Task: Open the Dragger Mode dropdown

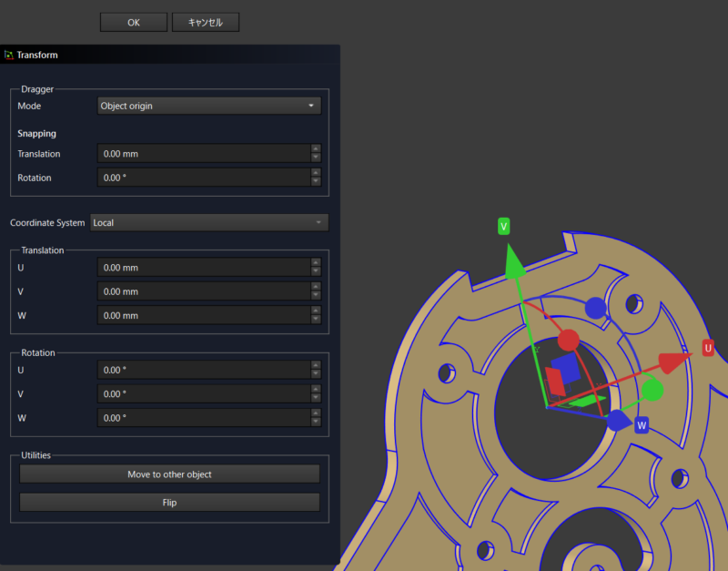Action: point(209,106)
